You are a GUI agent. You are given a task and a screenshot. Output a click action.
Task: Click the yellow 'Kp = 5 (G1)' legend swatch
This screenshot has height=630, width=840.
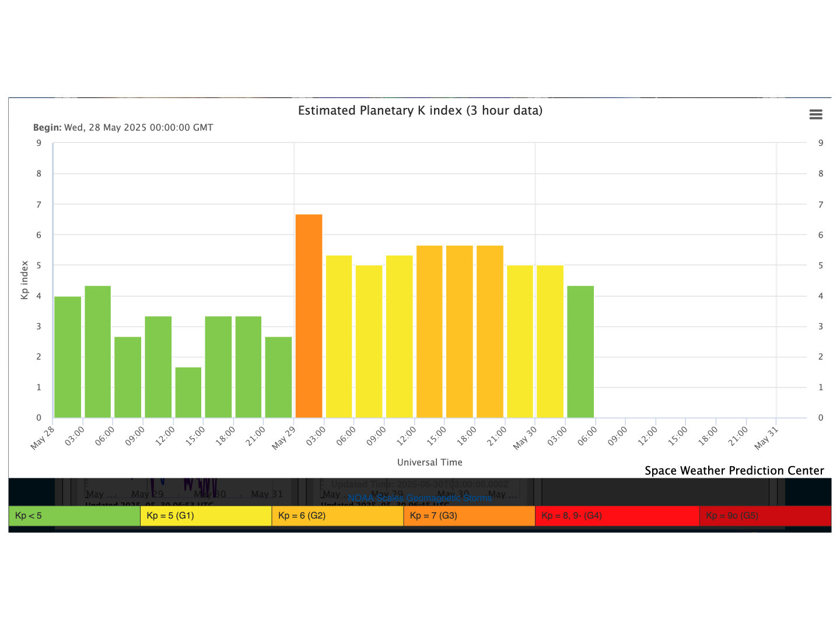[x=206, y=516]
